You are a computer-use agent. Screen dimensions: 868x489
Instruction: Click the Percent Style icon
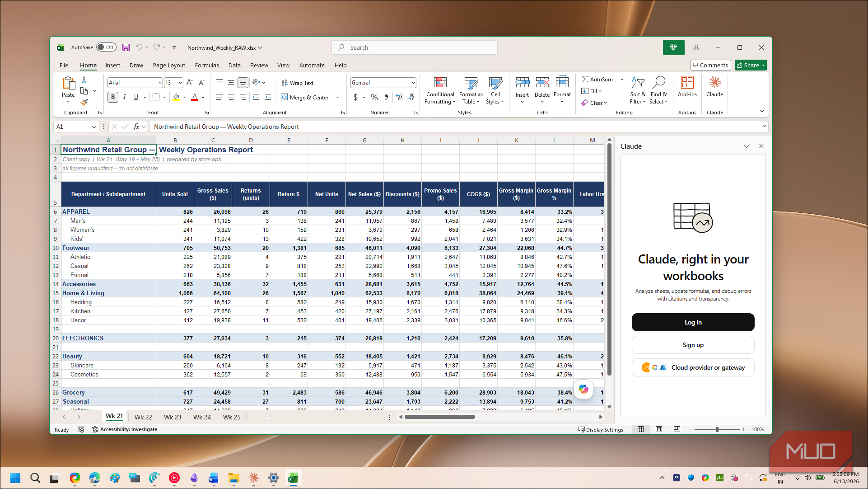(374, 97)
